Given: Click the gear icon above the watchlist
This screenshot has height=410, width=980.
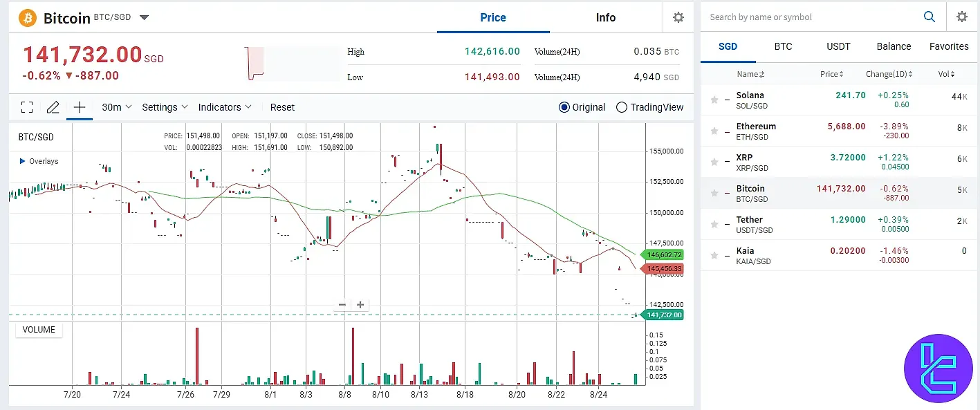Looking at the screenshot, I should pos(961,17).
